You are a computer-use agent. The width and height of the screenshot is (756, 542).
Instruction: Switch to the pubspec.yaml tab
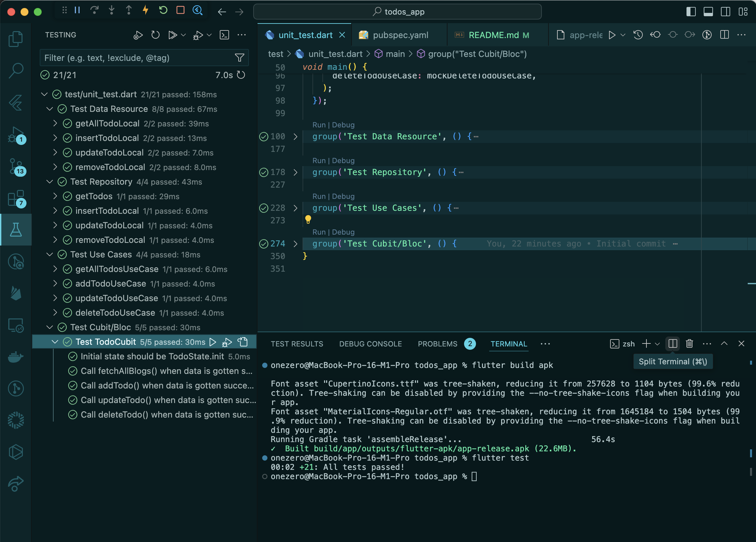click(400, 35)
